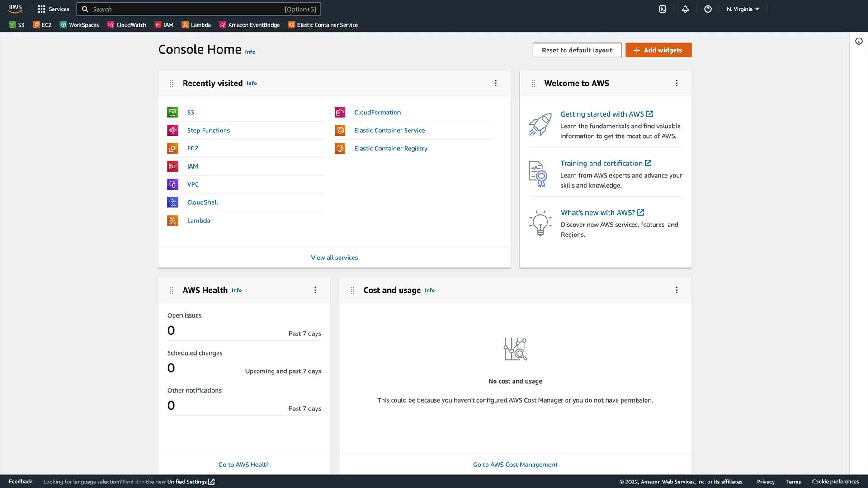This screenshot has height=488, width=868.
Task: Open Cost and usage widget options menu
Action: pyautogui.click(x=677, y=290)
